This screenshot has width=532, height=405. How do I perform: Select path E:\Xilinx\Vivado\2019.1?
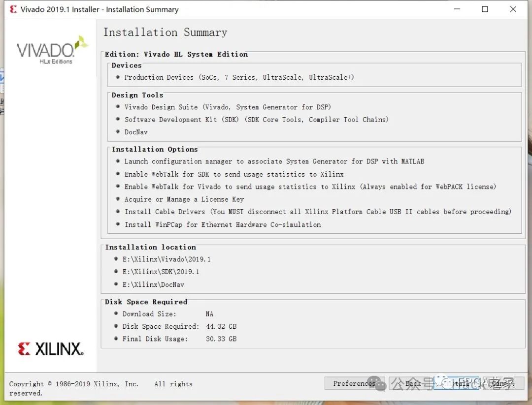click(x=166, y=259)
